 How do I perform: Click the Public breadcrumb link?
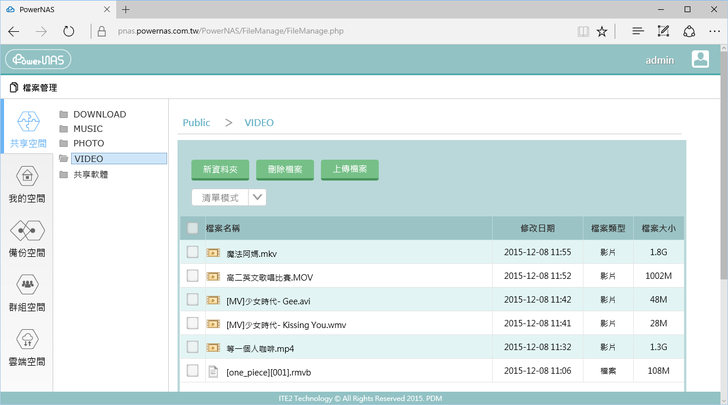196,123
